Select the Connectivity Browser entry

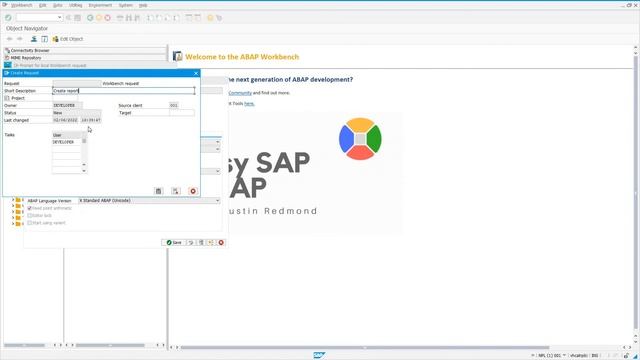coord(85,50)
